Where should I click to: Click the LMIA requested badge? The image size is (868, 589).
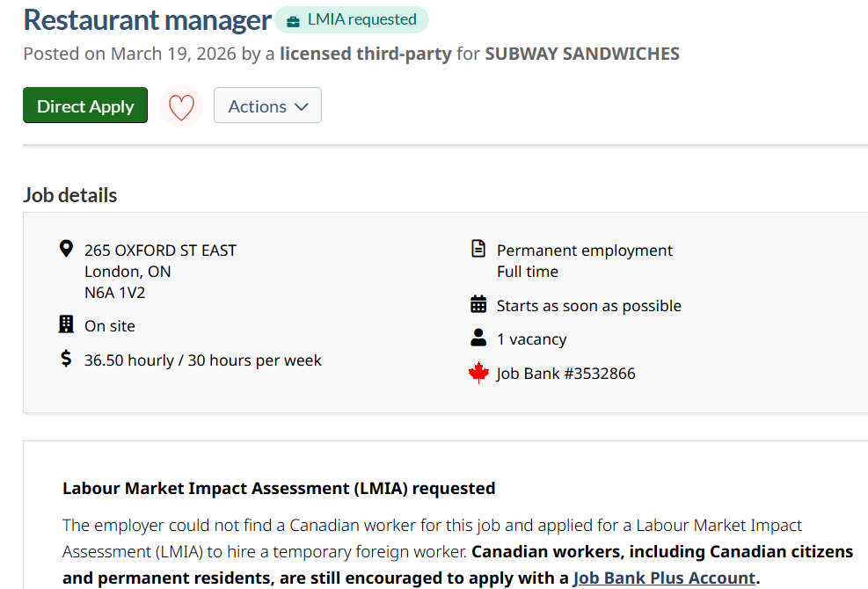click(x=352, y=19)
